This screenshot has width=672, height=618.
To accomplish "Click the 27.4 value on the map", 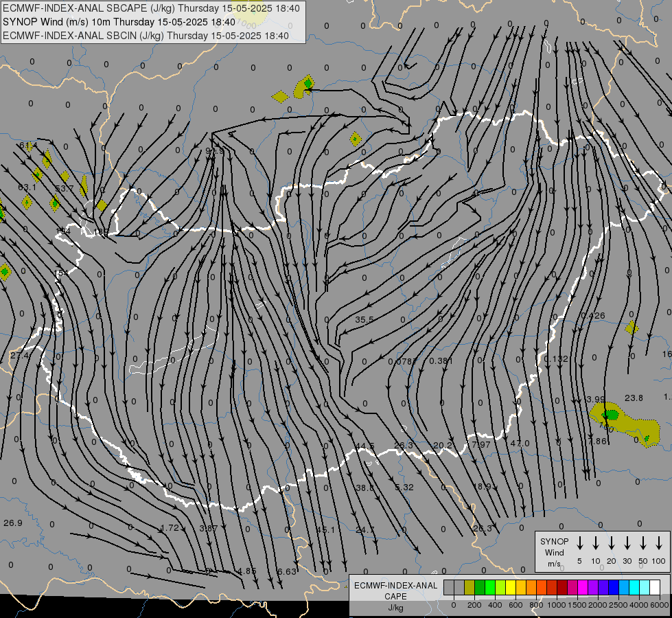I will [x=20, y=356].
